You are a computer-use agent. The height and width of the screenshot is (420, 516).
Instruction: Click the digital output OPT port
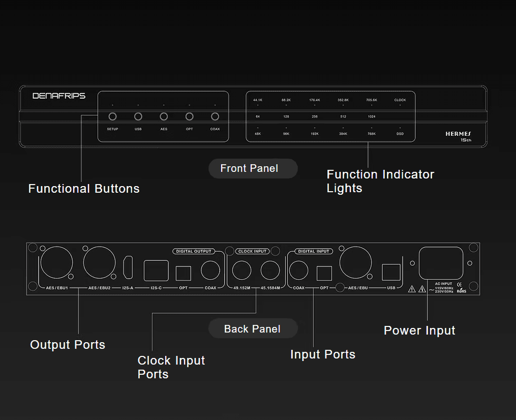184,273
